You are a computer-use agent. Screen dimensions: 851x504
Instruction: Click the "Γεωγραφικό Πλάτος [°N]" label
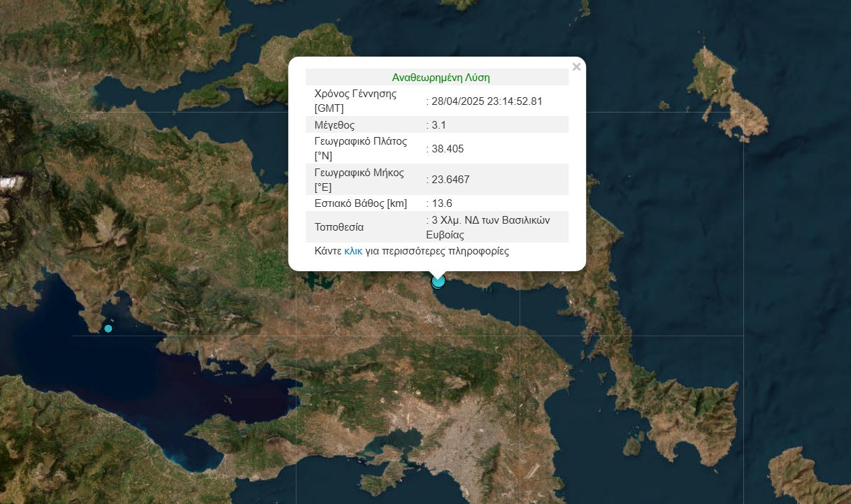point(360,149)
